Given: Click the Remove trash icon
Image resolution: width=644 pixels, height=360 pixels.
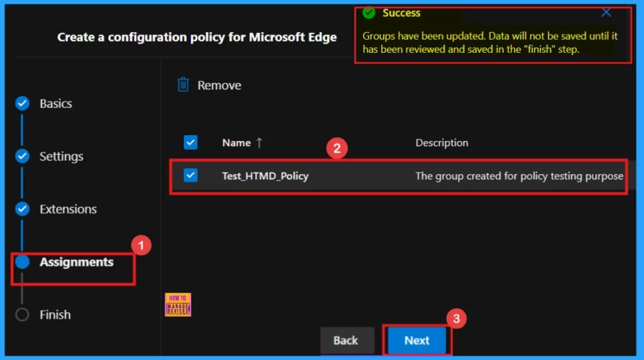Looking at the screenshot, I should [x=183, y=85].
